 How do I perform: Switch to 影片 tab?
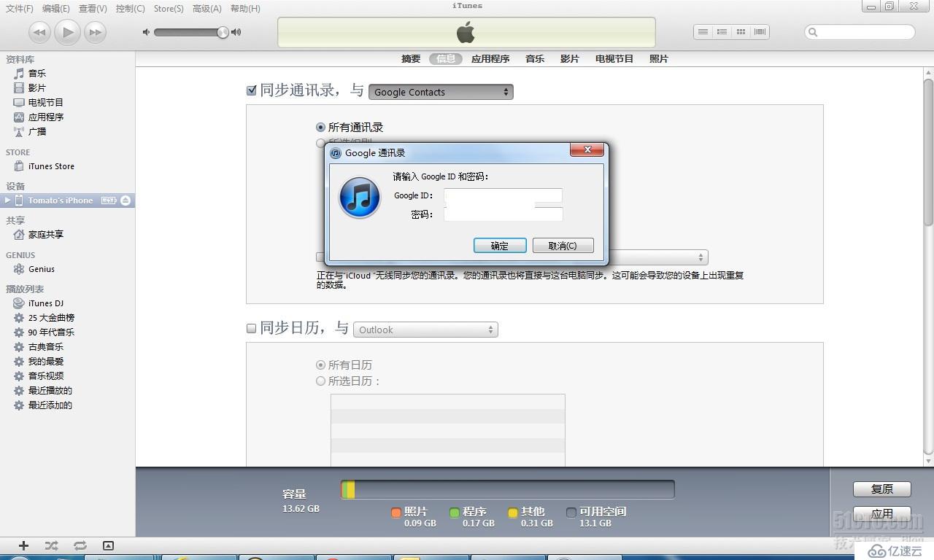pyautogui.click(x=570, y=59)
